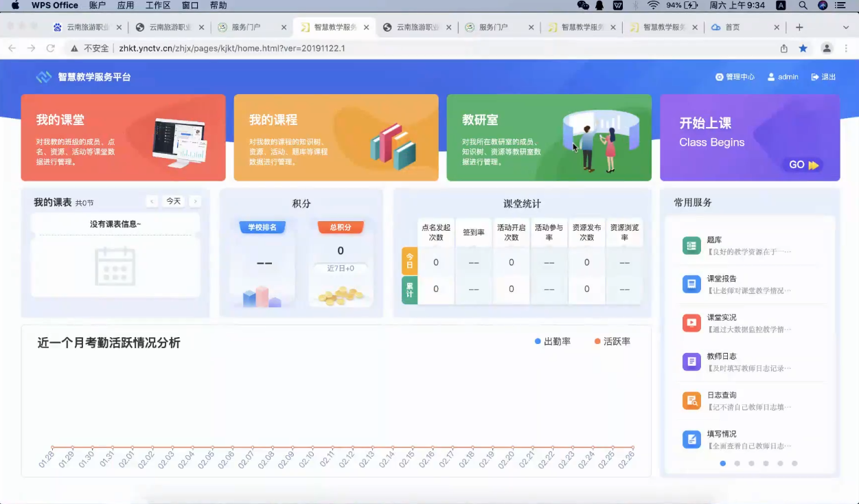Viewport: 859px width, 504px height.
Task: Open the 课堂报告 service icon
Action: tap(691, 284)
